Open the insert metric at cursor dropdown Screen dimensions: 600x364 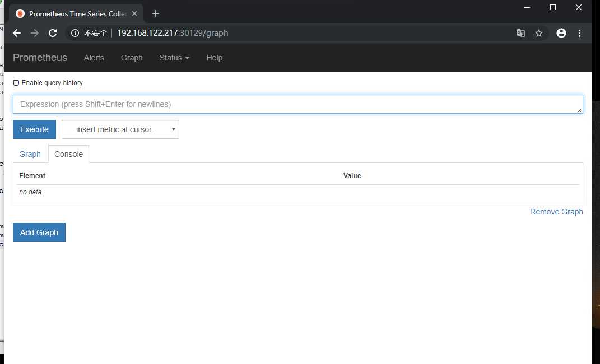click(120, 129)
